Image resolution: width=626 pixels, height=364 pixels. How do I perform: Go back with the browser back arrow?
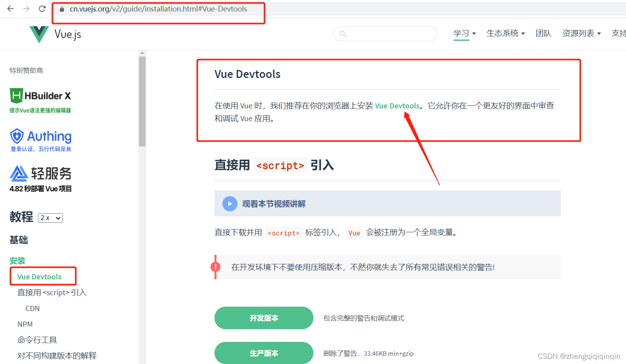coord(11,9)
